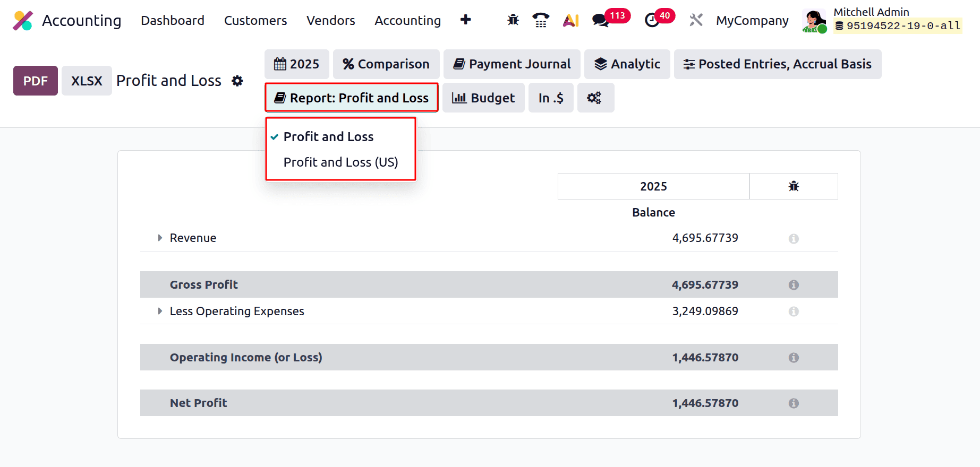
Task: Expand the Revenue row
Action: pos(160,238)
